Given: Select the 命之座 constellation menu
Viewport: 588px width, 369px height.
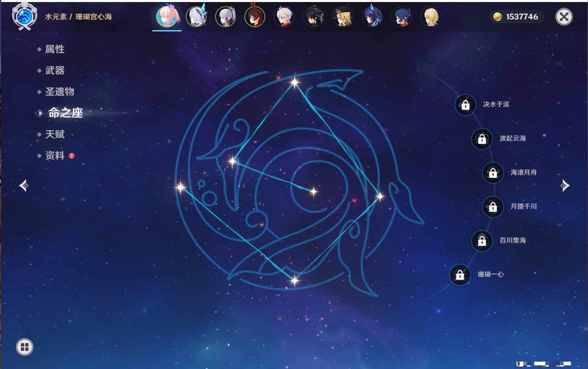Looking at the screenshot, I should coord(65,113).
